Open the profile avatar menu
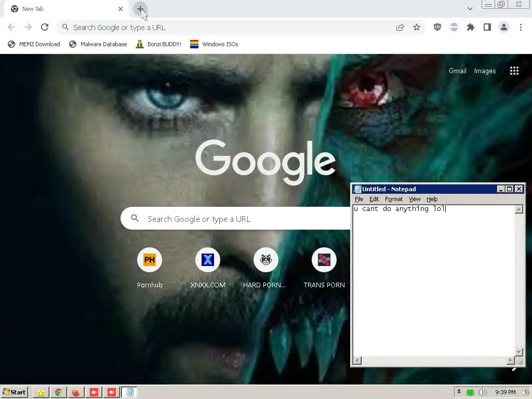The height and width of the screenshot is (399, 532). (504, 27)
